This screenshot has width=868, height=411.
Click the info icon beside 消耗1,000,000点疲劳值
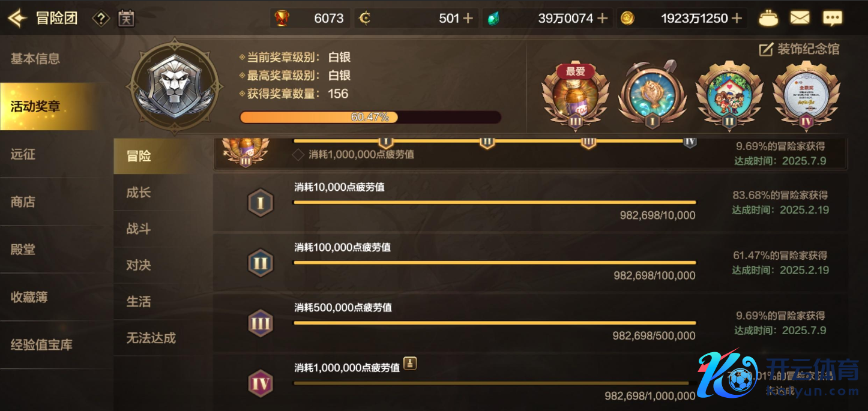[410, 363]
